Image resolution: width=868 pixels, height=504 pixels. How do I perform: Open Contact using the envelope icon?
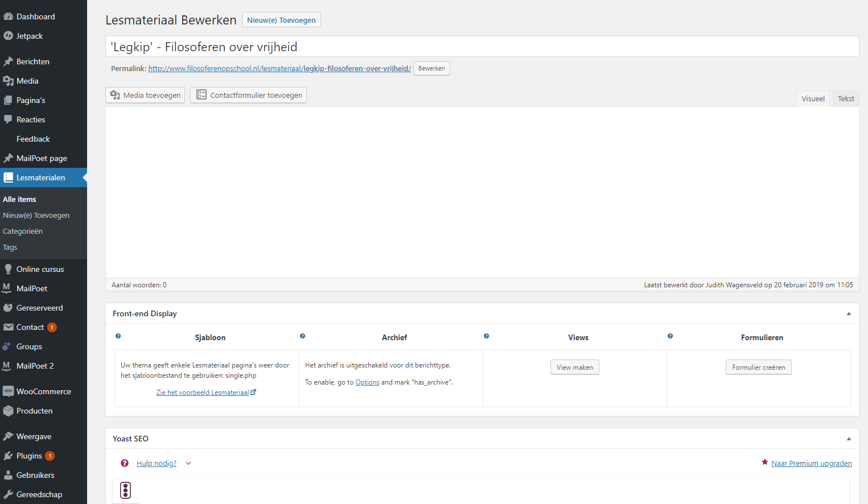[x=9, y=327]
